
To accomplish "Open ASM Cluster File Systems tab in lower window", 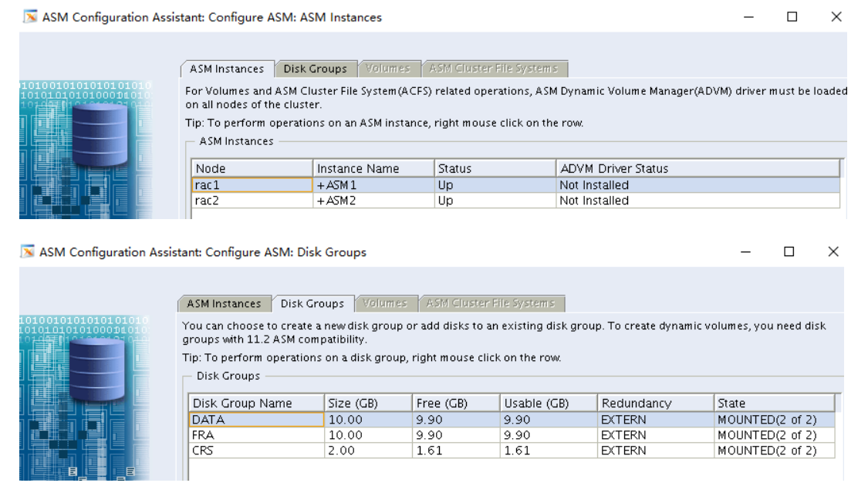I will click(x=491, y=303).
